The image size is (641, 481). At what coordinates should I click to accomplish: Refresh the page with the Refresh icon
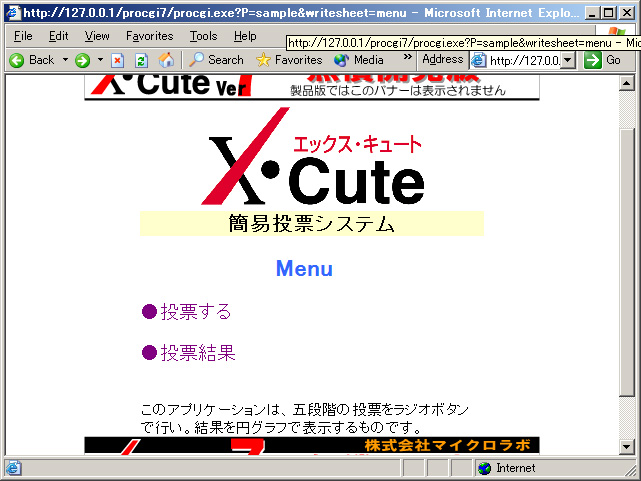coord(141,60)
